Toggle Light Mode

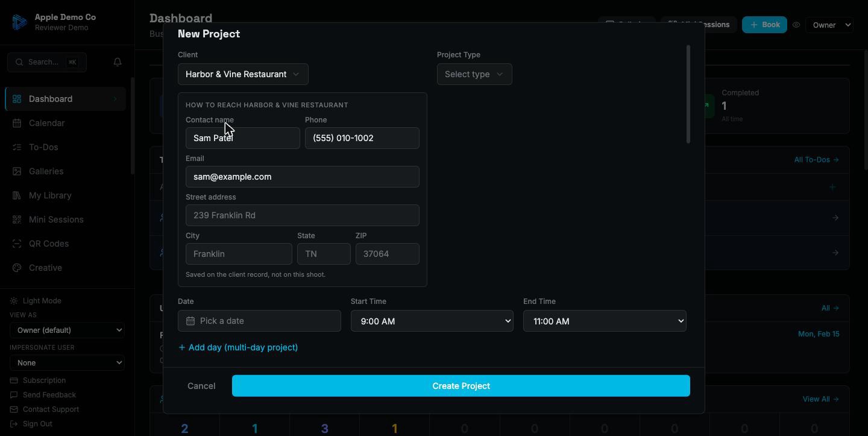pos(36,301)
